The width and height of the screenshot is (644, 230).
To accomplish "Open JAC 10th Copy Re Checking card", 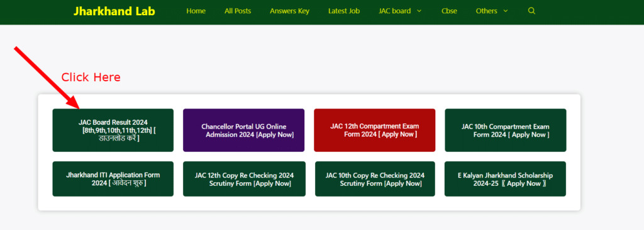I will [x=375, y=178].
